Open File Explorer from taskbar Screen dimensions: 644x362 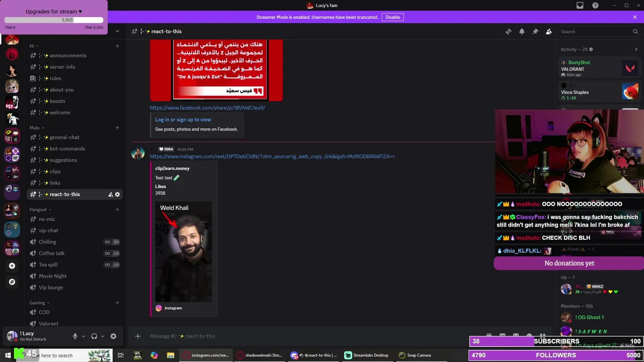(x=171, y=355)
